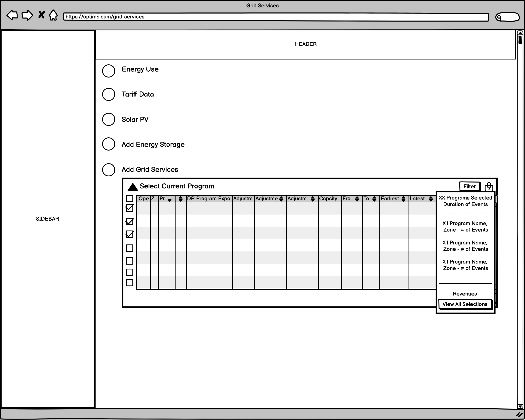The image size is (525, 420).
Task: Sort by the To column arrows
Action: click(x=374, y=199)
